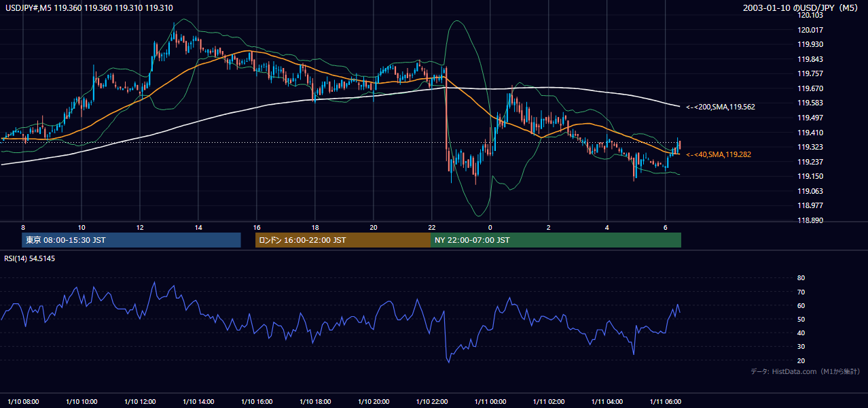Click bottom date label 1/10 10:00
The width and height of the screenshot is (868, 408).
(x=82, y=401)
